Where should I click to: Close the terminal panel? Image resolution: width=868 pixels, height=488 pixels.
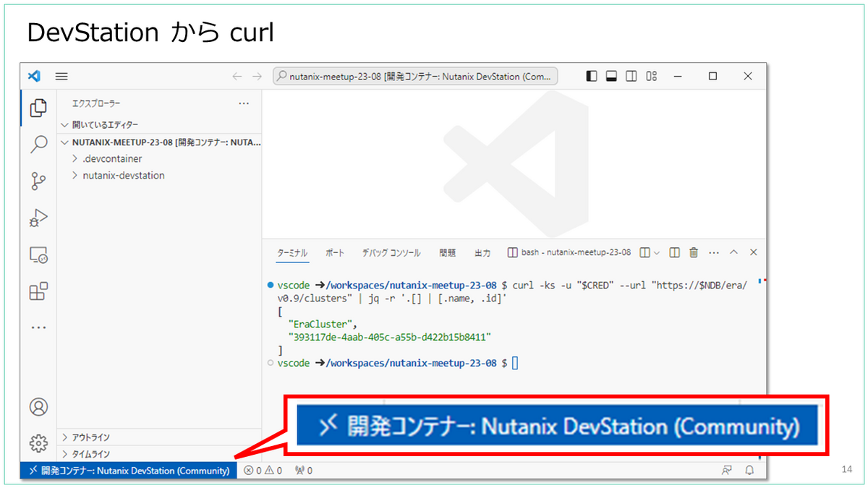[x=753, y=253]
